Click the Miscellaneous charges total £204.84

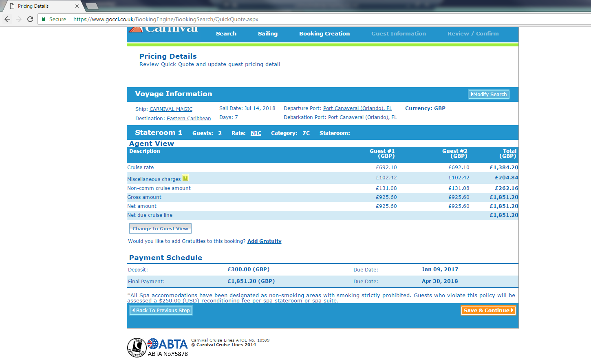[x=507, y=178]
